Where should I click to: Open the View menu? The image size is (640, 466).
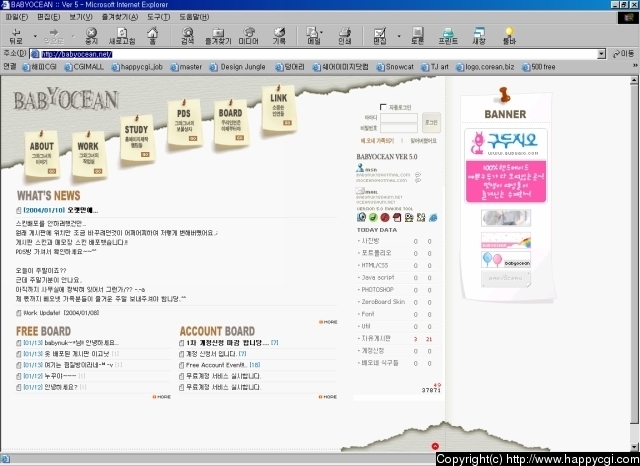[80, 17]
